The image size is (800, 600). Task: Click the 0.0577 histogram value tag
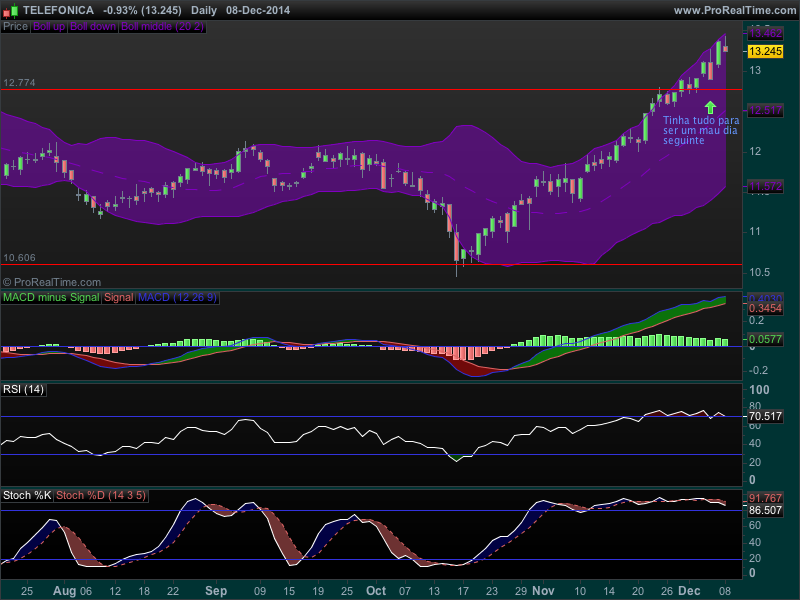tap(765, 339)
